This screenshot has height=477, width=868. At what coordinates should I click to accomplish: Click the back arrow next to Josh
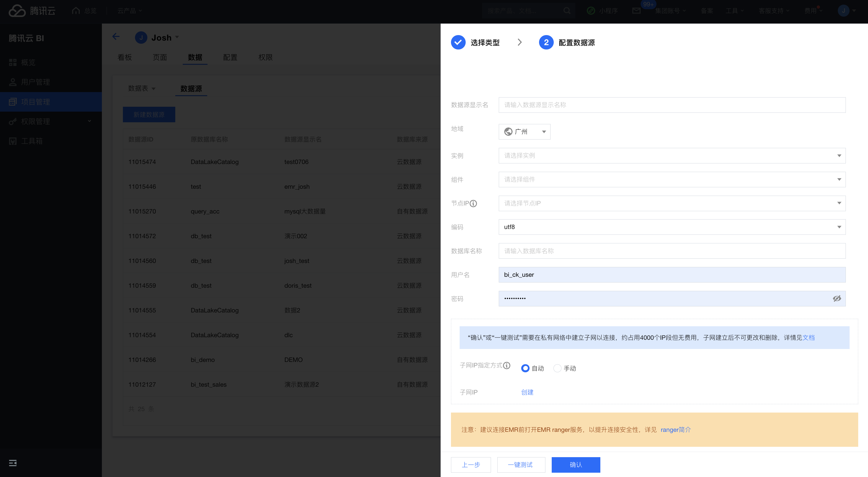(116, 36)
